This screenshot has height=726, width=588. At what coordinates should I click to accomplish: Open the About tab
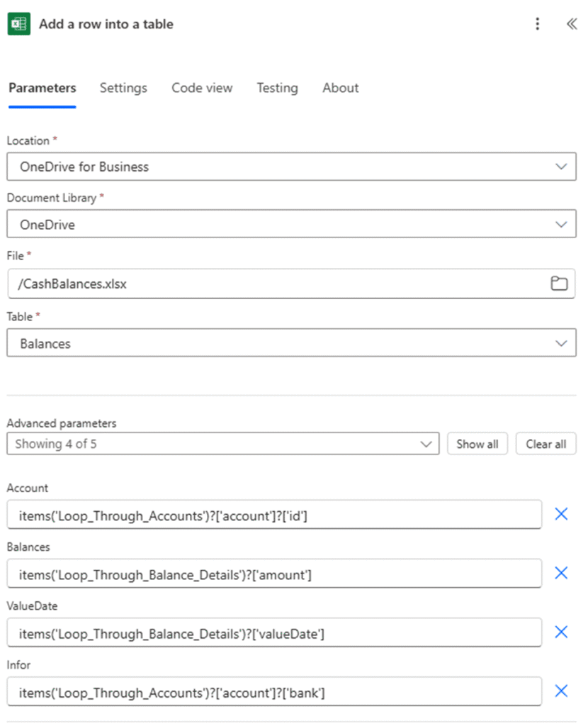[340, 88]
